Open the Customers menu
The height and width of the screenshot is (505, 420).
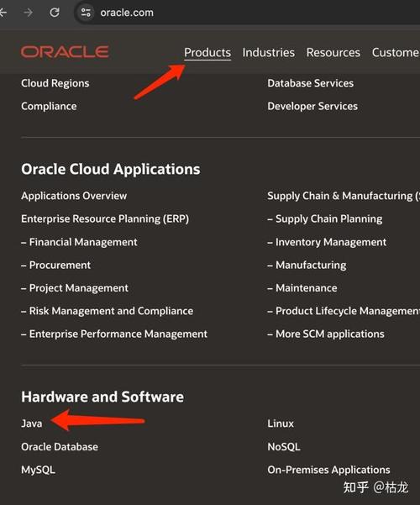coord(396,52)
